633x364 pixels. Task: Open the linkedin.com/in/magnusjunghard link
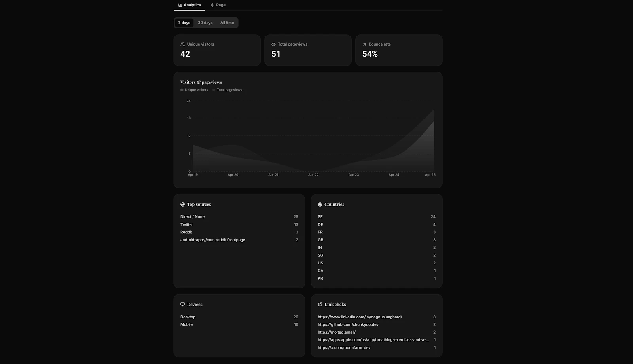360,317
